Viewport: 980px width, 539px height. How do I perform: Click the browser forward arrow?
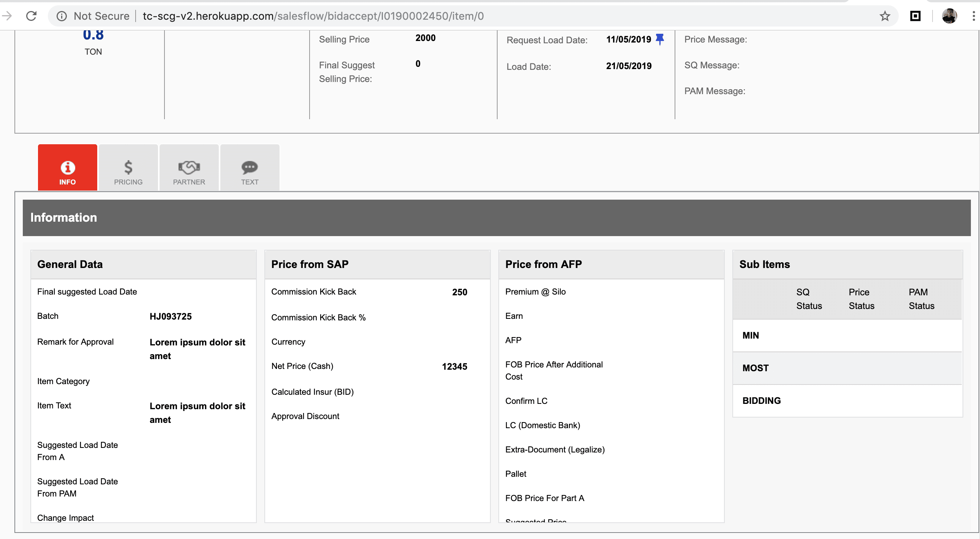tap(8, 16)
